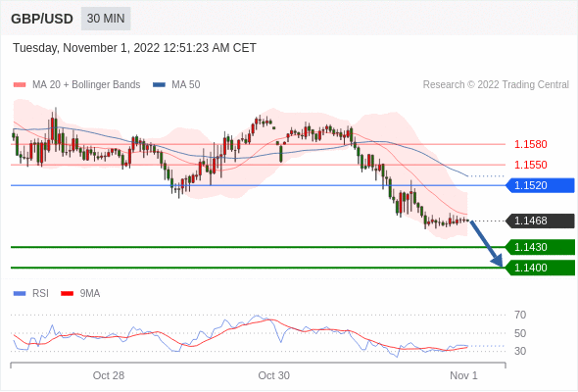Click the blue 1.1520 pivot price tag
Screen dimensions: 578x392
540,185
